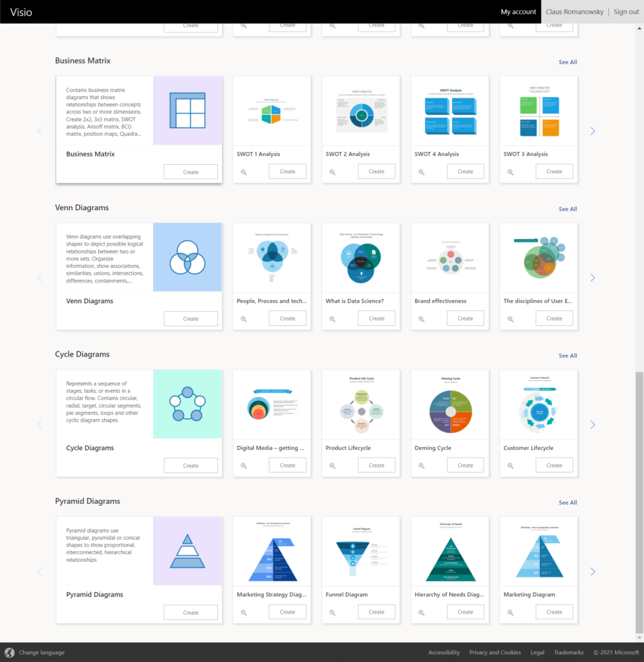Click the Change language globe icon
Image resolution: width=644 pixels, height=662 pixels.
pos(8,652)
